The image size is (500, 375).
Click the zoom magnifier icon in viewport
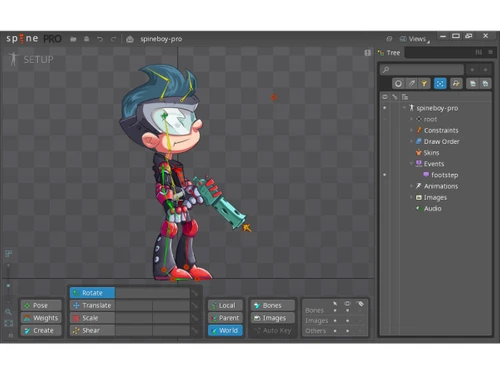(x=8, y=312)
